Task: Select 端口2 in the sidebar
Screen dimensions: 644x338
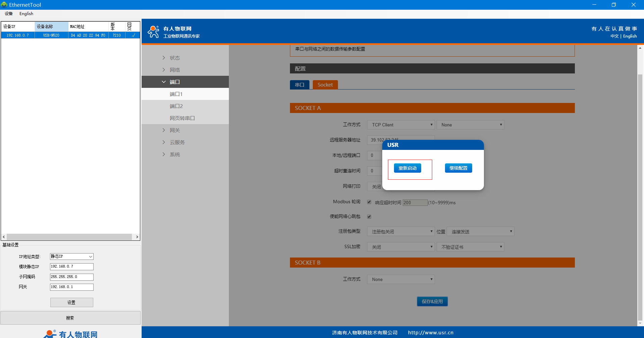Action: 176,106
